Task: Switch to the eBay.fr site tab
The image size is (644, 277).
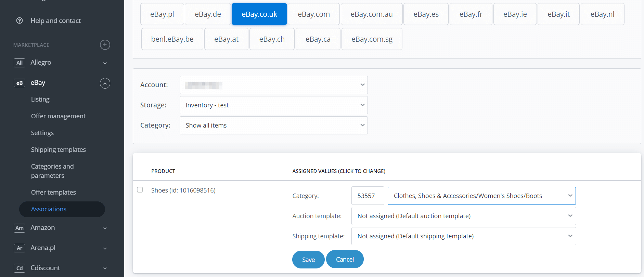Action: 471,14
